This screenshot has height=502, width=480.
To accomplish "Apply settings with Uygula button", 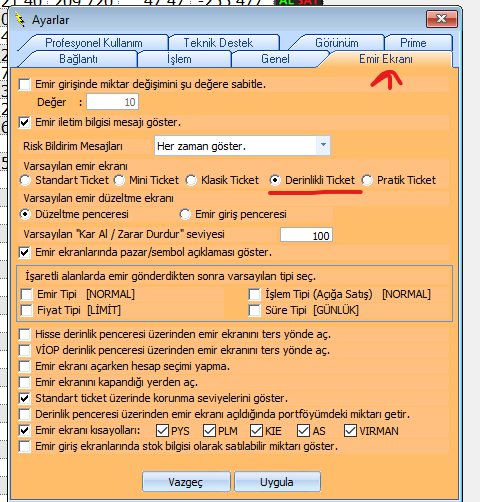I will pyautogui.click(x=277, y=482).
